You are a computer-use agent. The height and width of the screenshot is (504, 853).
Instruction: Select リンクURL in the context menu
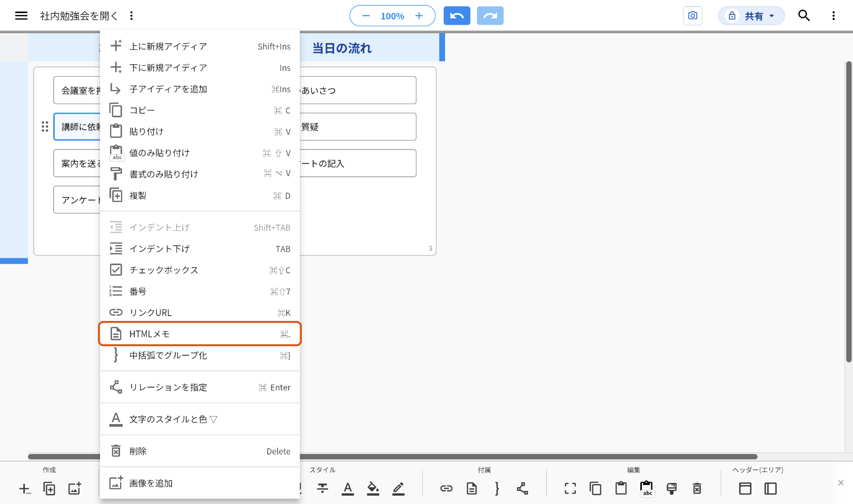(200, 313)
